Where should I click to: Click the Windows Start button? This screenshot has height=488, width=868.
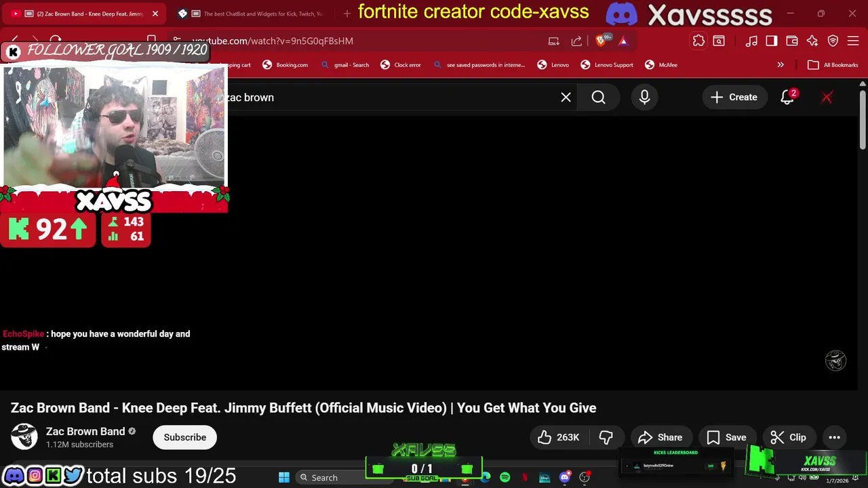pos(284,477)
